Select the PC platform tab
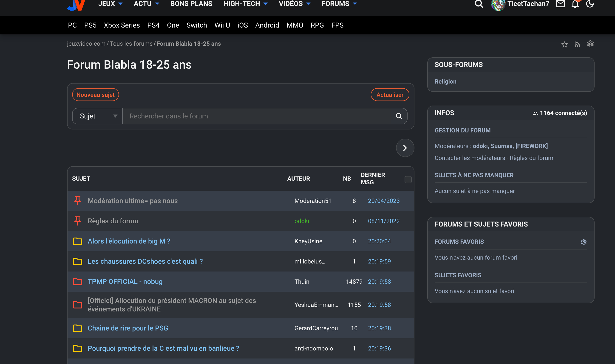The width and height of the screenshot is (615, 364). (72, 25)
